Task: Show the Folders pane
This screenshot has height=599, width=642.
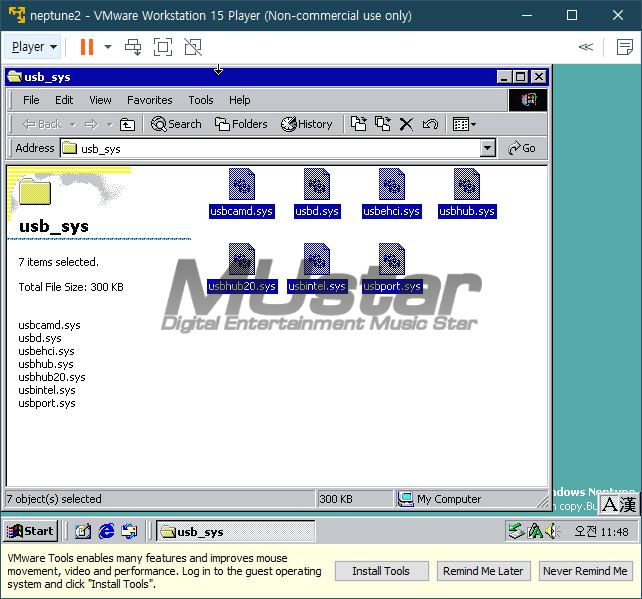Action: [241, 124]
